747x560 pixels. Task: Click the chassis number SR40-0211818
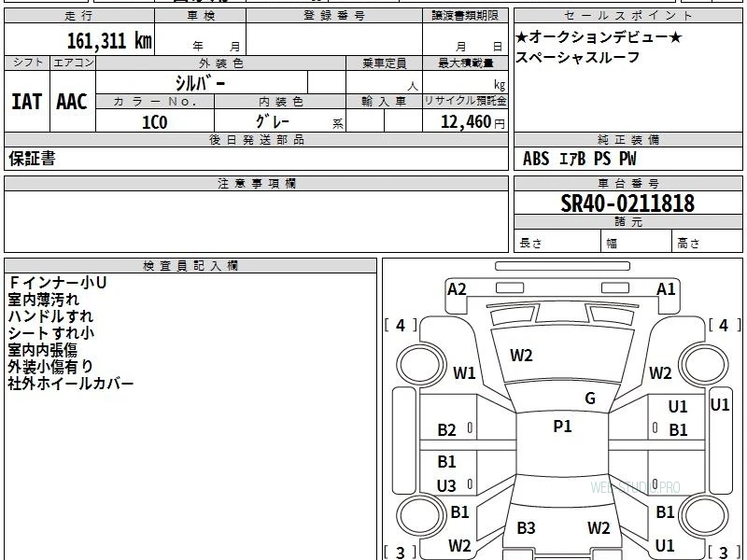pyautogui.click(x=627, y=203)
